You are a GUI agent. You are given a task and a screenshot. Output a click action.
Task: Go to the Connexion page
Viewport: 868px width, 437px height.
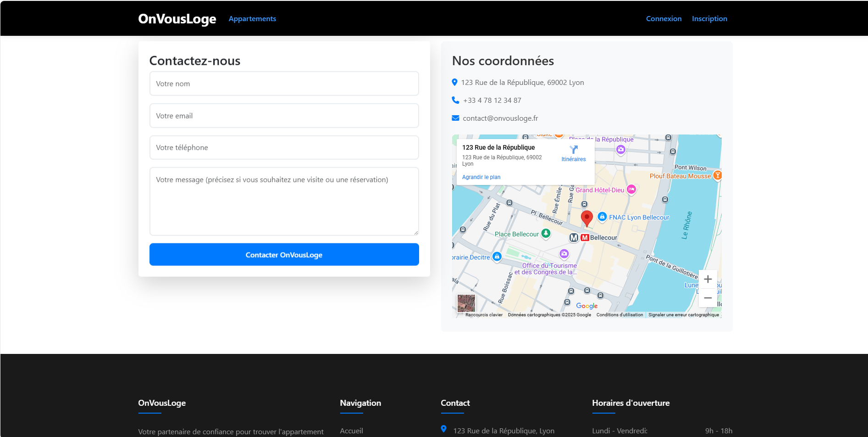coord(663,19)
